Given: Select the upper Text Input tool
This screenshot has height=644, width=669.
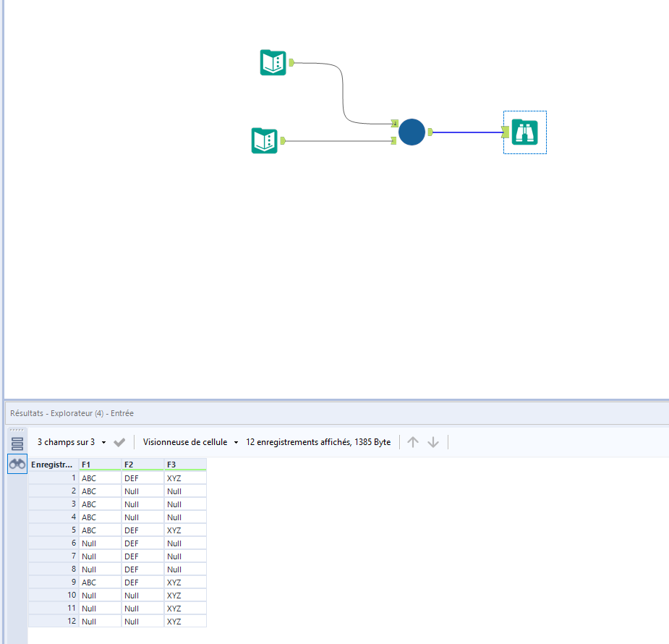Looking at the screenshot, I should tap(273, 63).
